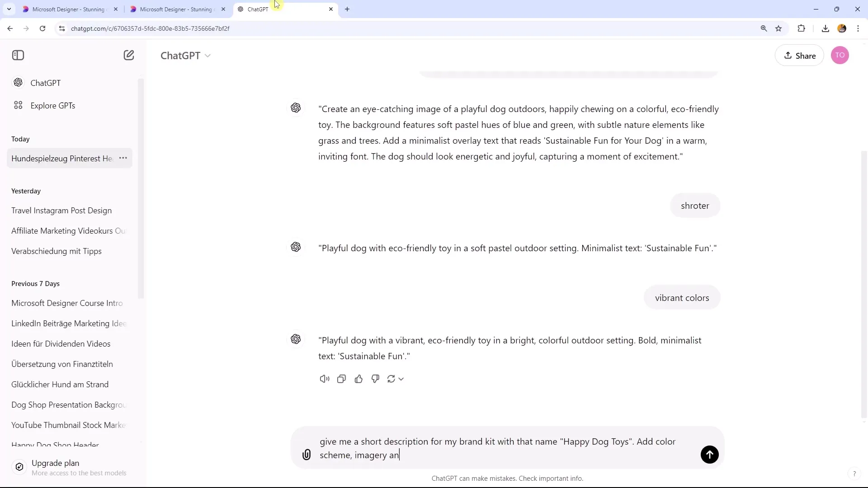Expand the conversation options for Hundespielzeug
The width and height of the screenshot is (868, 488).
click(x=123, y=158)
